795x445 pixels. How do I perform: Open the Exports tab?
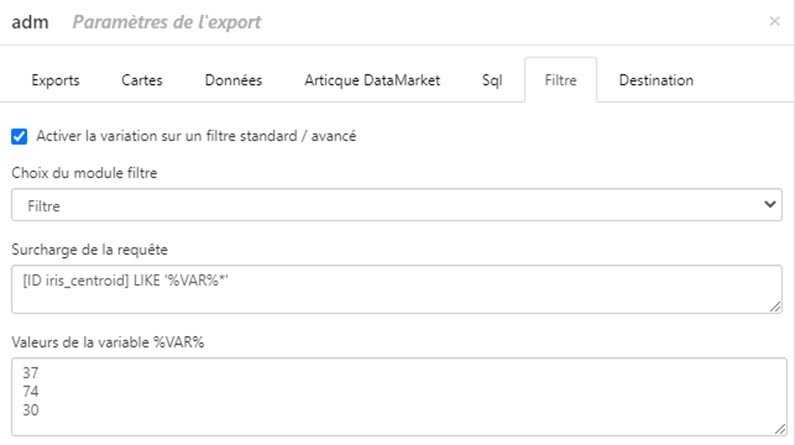tap(55, 80)
